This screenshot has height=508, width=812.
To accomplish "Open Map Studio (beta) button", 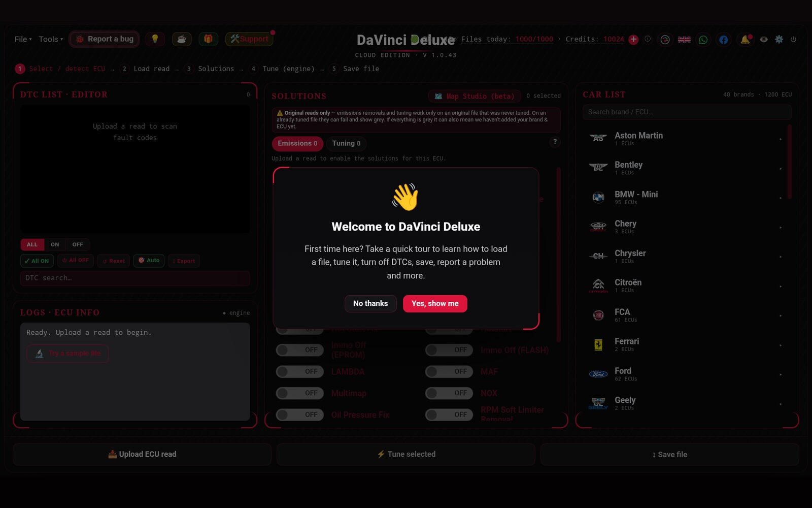I will click(x=475, y=96).
